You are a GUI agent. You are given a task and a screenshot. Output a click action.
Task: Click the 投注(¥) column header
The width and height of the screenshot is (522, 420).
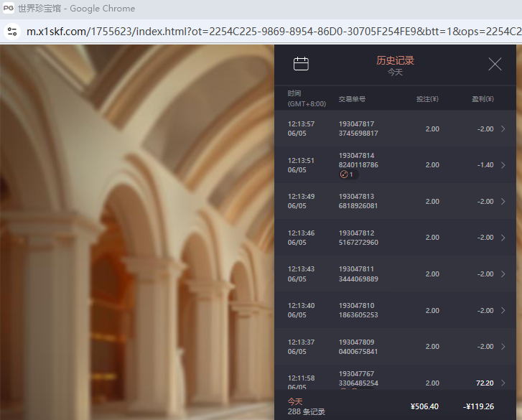427,99
